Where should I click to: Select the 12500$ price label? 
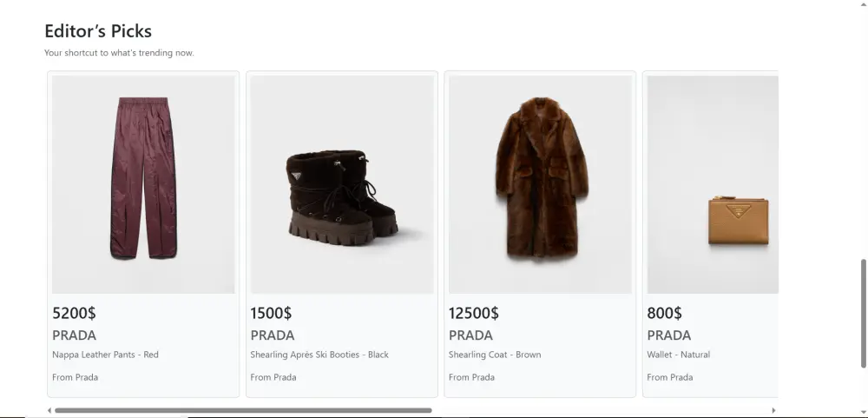pyautogui.click(x=474, y=313)
